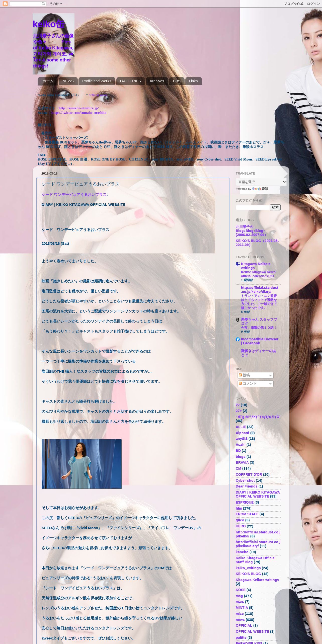
Task: Go to the GALLERIES tab
Action: tap(130, 81)
